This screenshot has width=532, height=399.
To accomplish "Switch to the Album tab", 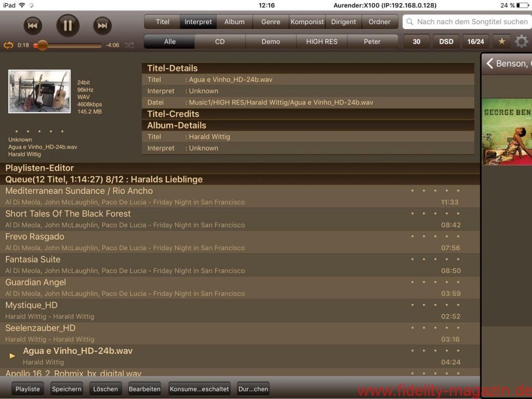I will click(x=234, y=22).
